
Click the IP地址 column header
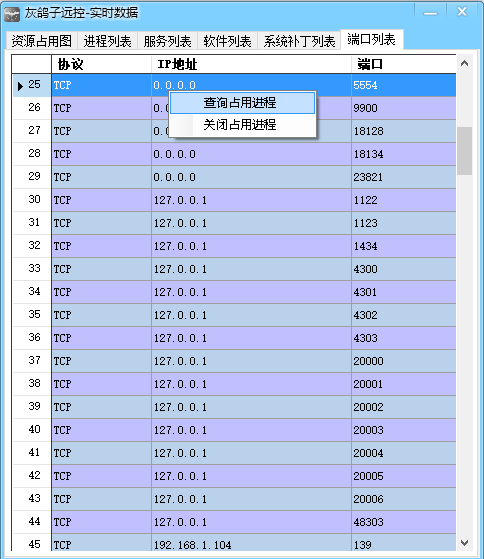(251, 65)
